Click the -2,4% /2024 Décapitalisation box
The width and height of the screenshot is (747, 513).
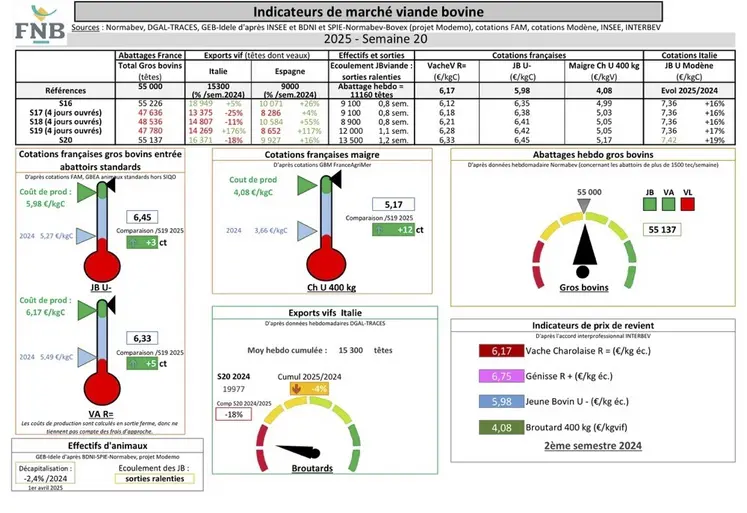click(45, 474)
